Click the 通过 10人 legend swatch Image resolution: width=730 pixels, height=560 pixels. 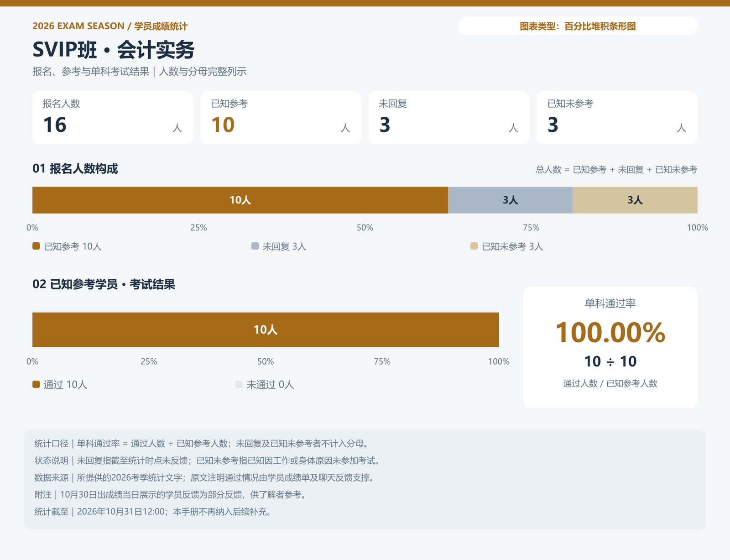click(36, 384)
